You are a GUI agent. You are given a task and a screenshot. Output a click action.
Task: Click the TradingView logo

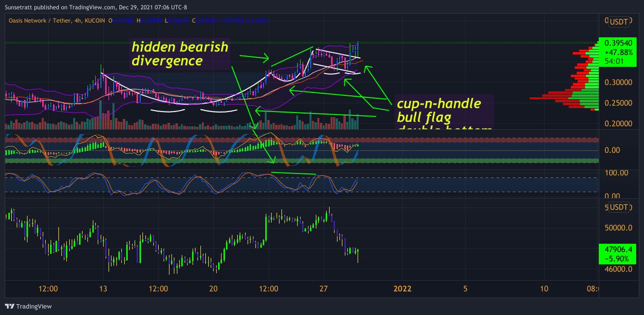click(x=28, y=306)
